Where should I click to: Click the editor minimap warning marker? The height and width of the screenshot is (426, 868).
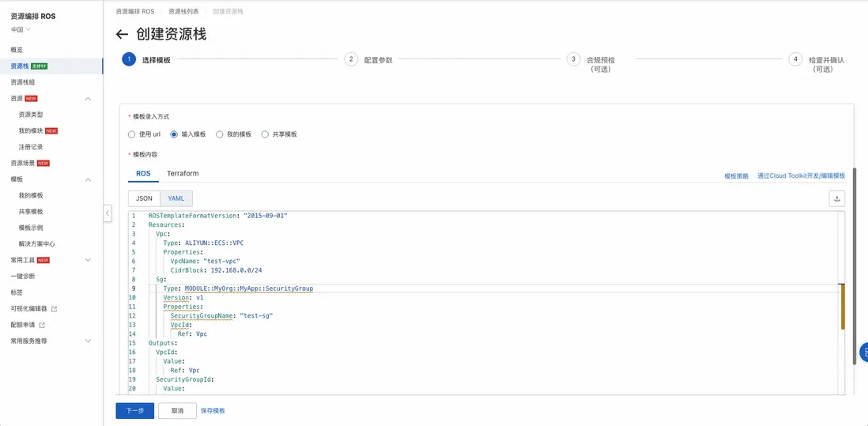pos(843,306)
